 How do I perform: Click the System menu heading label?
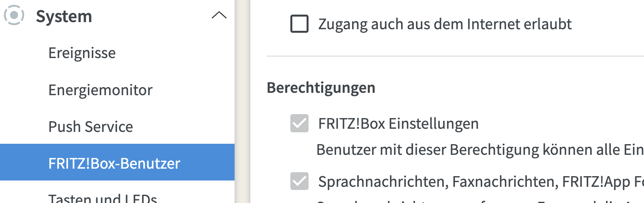point(64,17)
